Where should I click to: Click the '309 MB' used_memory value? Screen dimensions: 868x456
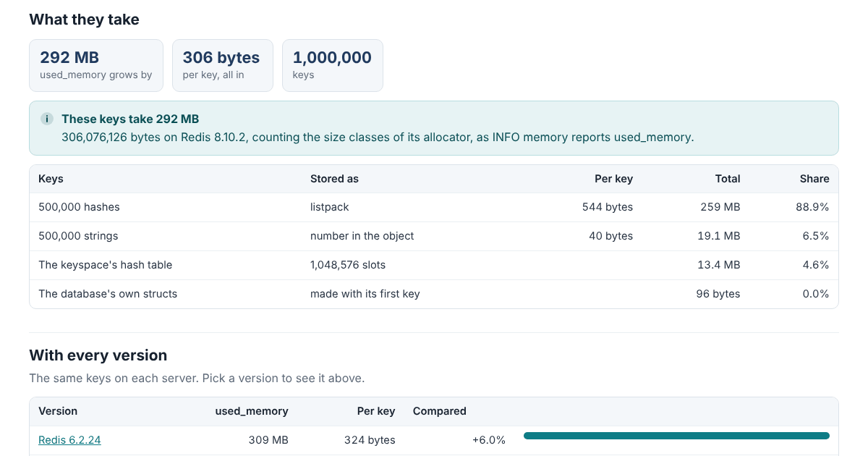268,440
